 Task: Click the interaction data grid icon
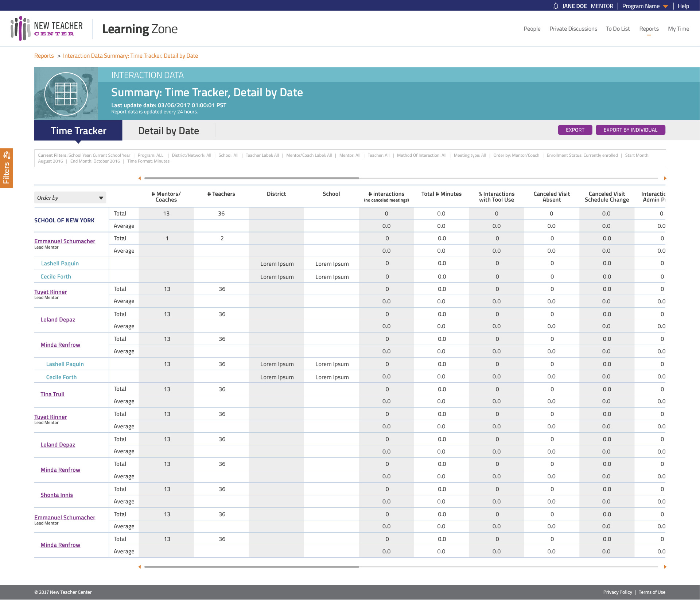66,94
